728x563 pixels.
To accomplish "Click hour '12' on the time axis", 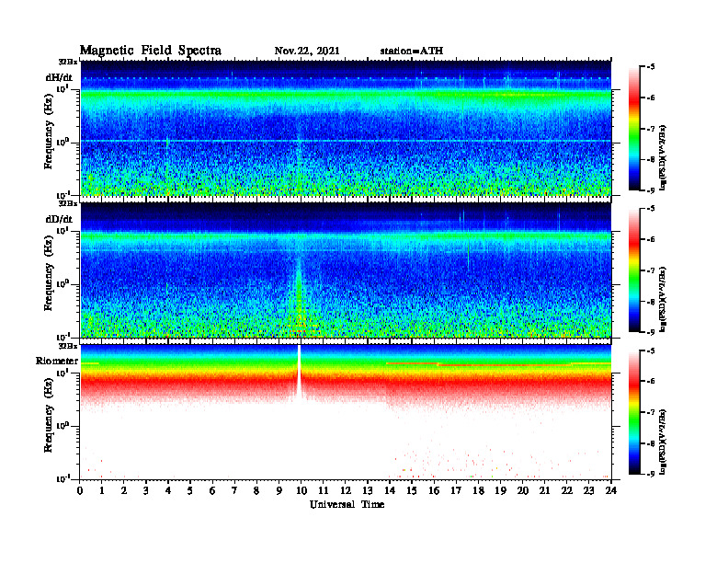I will coord(346,490).
